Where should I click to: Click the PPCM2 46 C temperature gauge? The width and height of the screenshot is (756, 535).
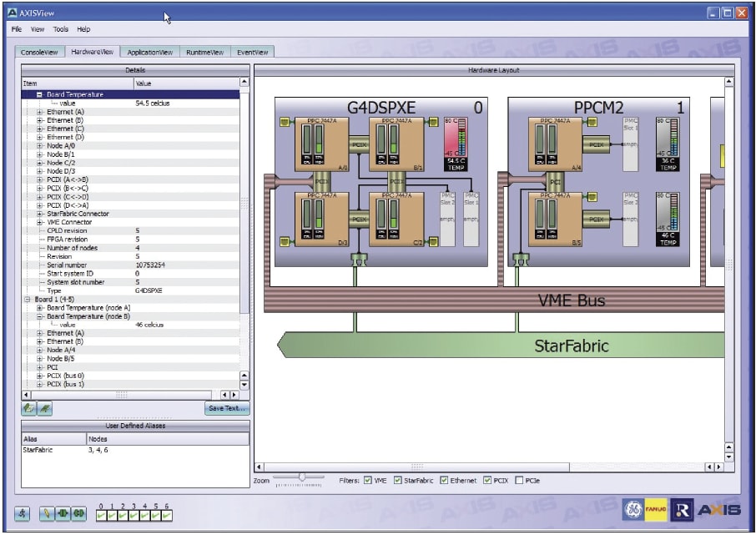(668, 219)
